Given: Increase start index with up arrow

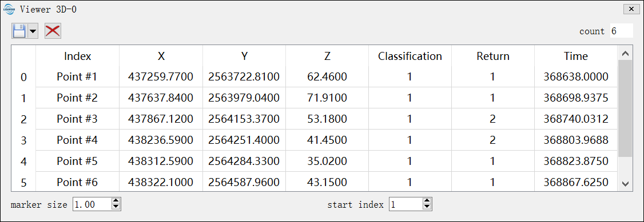Looking at the screenshot, I should 427,201.
